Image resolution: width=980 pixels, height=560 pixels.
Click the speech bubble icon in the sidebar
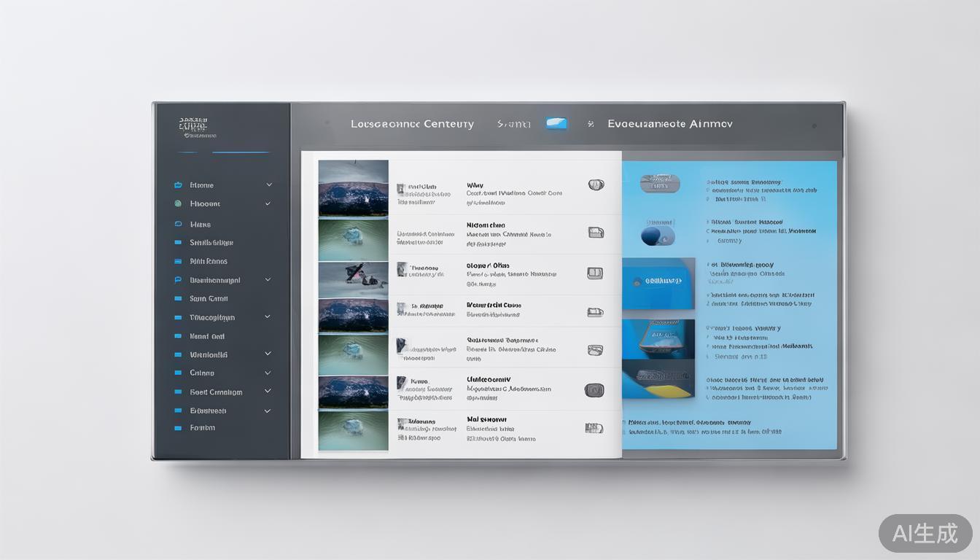(178, 280)
